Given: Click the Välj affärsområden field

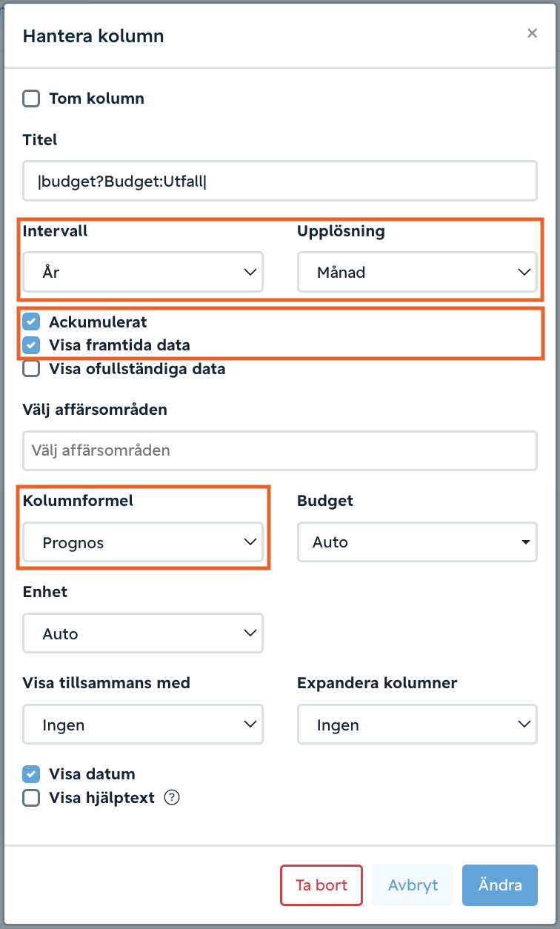Looking at the screenshot, I should pyautogui.click(x=280, y=450).
